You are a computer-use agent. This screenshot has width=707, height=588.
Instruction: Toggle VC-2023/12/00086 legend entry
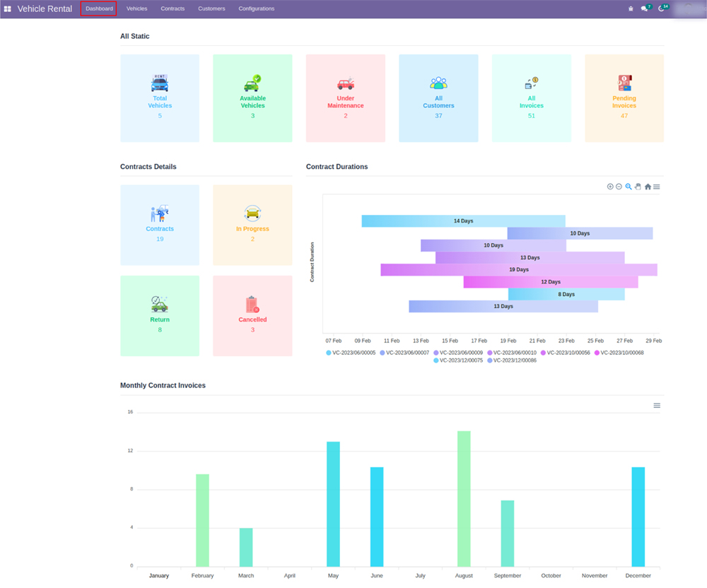[512, 360]
